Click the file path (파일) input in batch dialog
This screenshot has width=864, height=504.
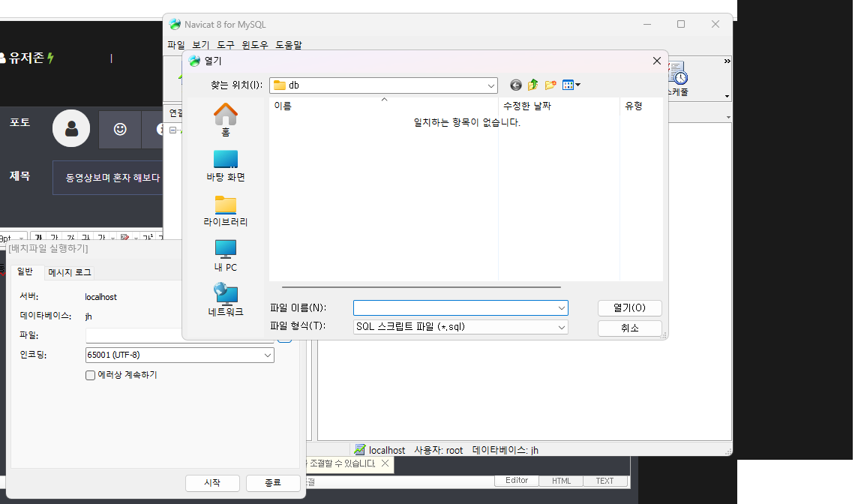tap(180, 335)
